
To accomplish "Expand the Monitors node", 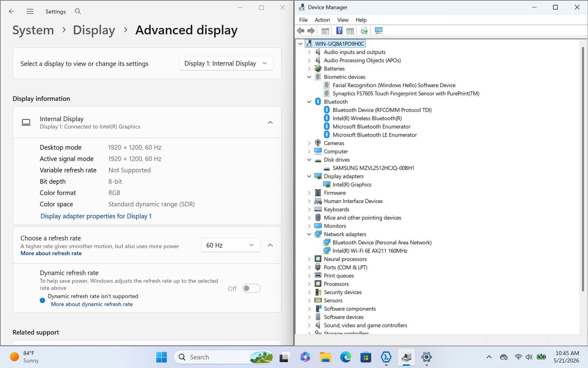I will pyautogui.click(x=309, y=226).
